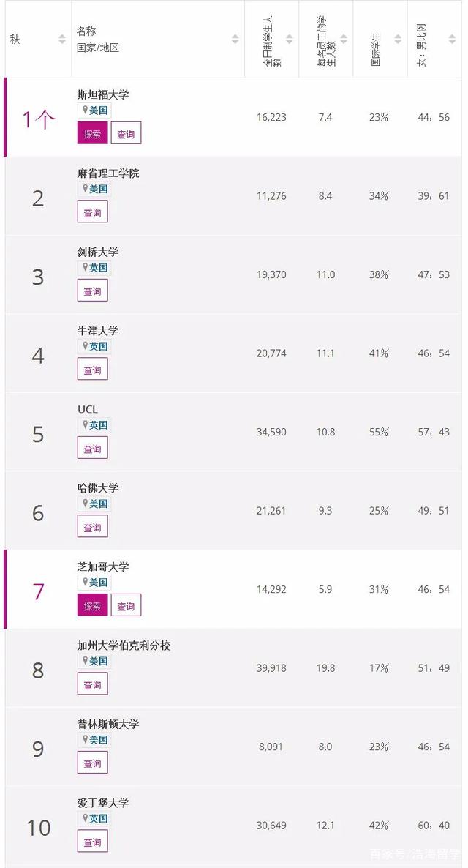Select the 美国 country tag under 芝加哥大学

tap(99, 583)
